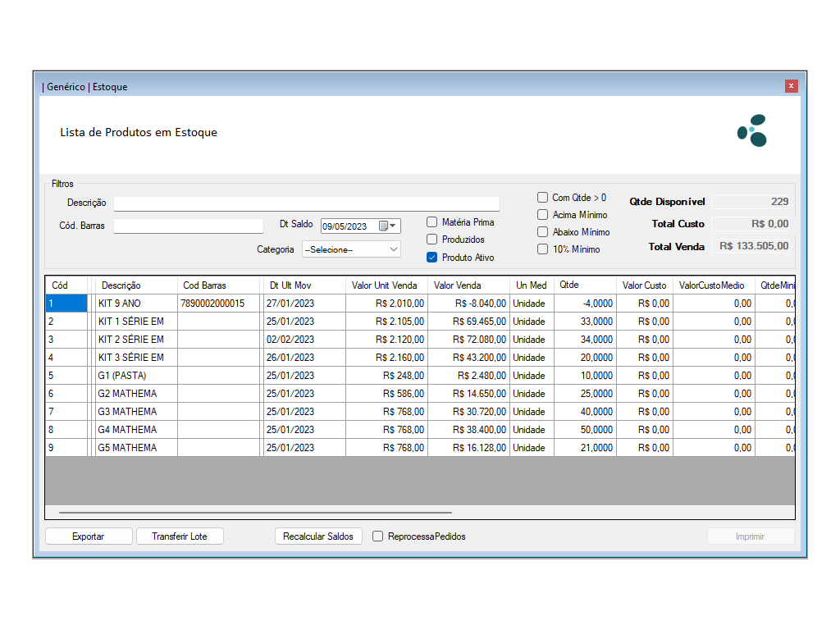Close the Estoque window
This screenshot has width=840, height=630.
791,86
